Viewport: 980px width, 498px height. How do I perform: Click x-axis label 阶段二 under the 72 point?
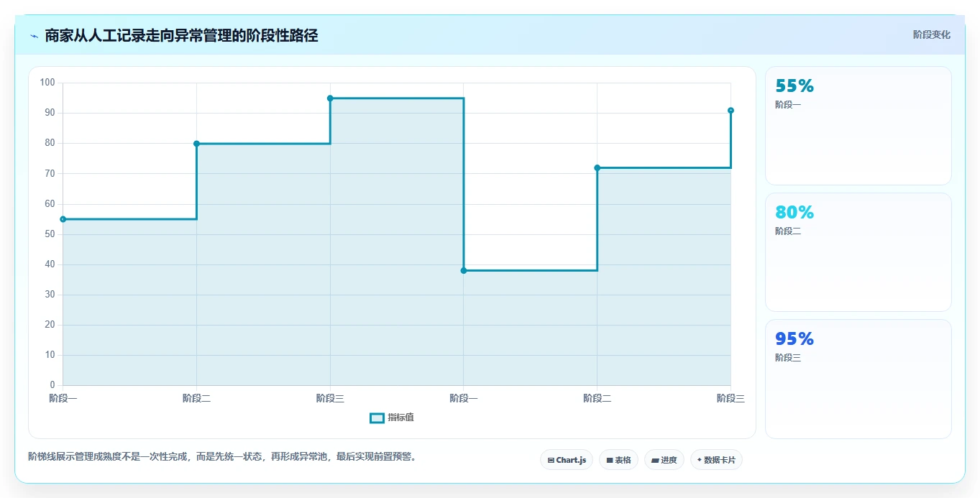(x=597, y=398)
